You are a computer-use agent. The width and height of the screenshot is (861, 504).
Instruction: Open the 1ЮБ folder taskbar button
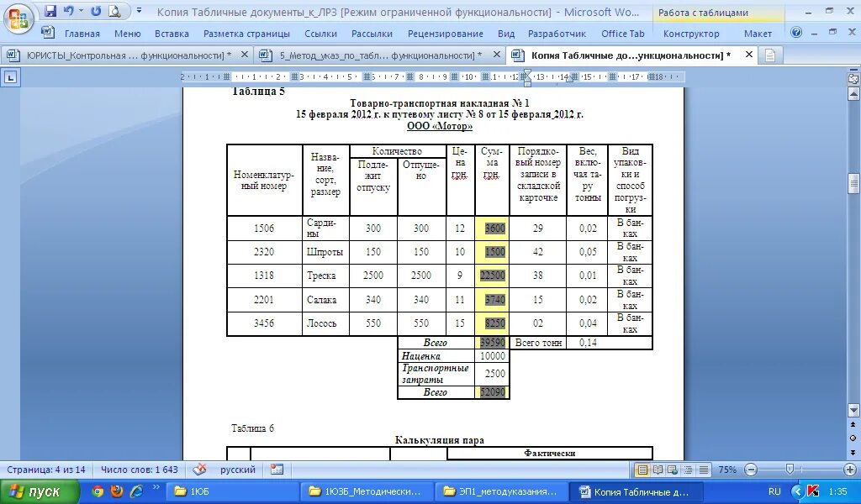pos(233,491)
